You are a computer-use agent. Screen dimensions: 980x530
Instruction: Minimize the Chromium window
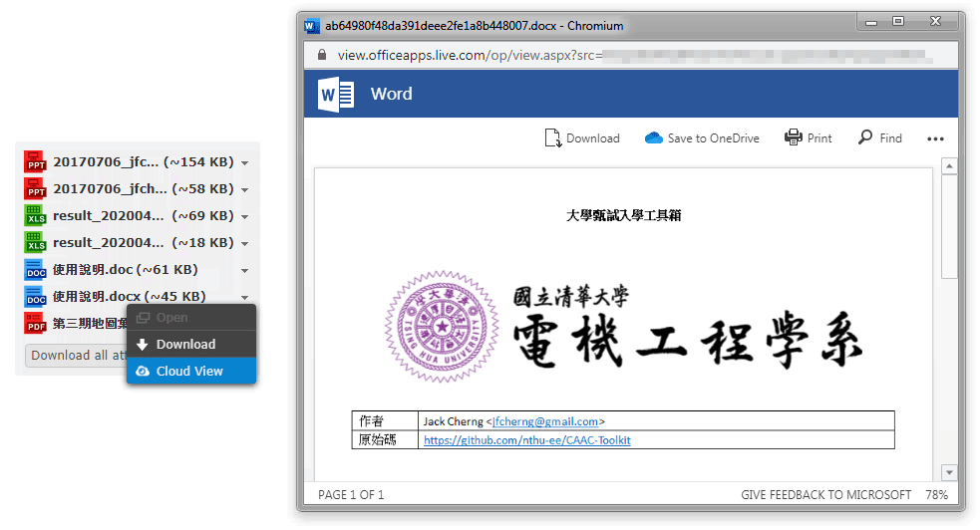(x=870, y=22)
